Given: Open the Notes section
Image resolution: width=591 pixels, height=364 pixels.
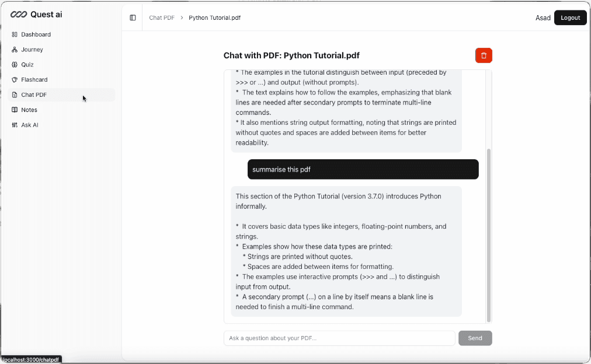Looking at the screenshot, I should pyautogui.click(x=28, y=110).
